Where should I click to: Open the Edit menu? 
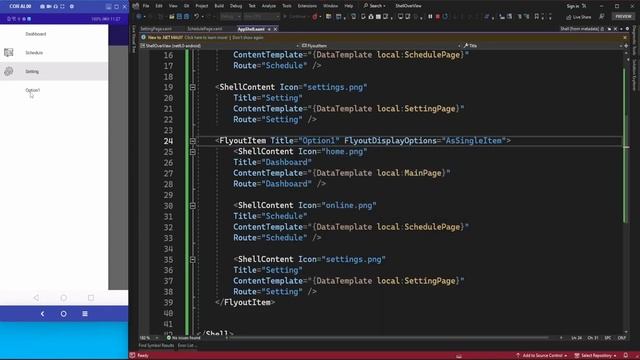tap(159, 6)
